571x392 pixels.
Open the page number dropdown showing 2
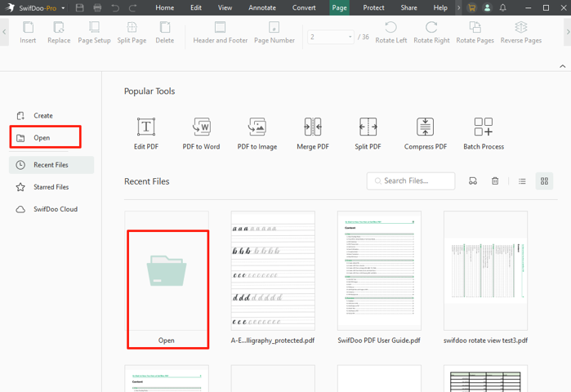click(x=331, y=37)
